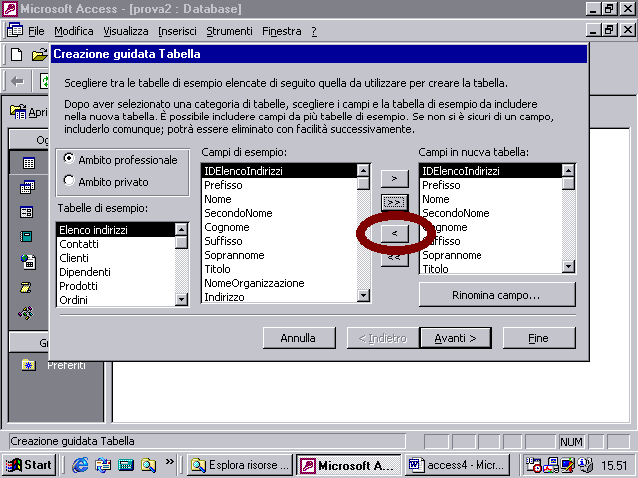This screenshot has width=638, height=478.
Task: Open the Modifica menu
Action: [74, 31]
